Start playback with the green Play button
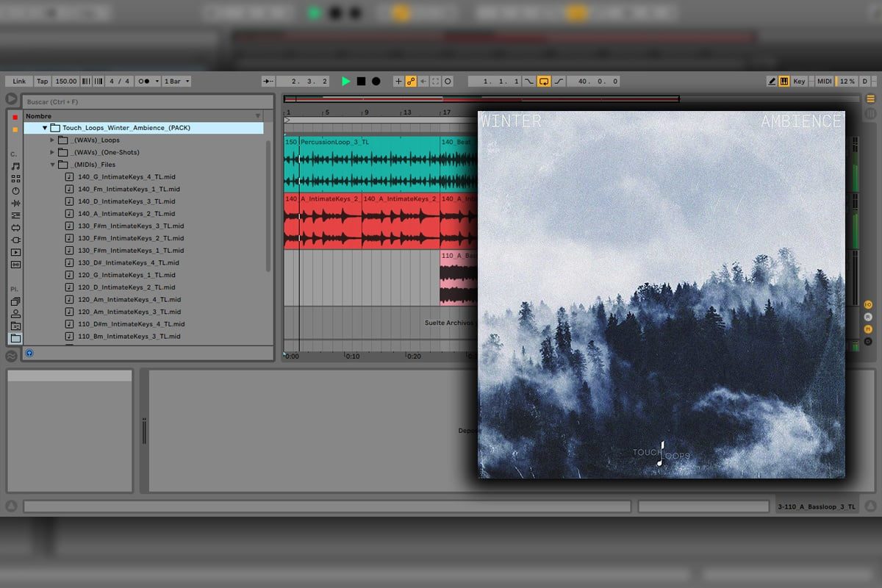 (346, 82)
